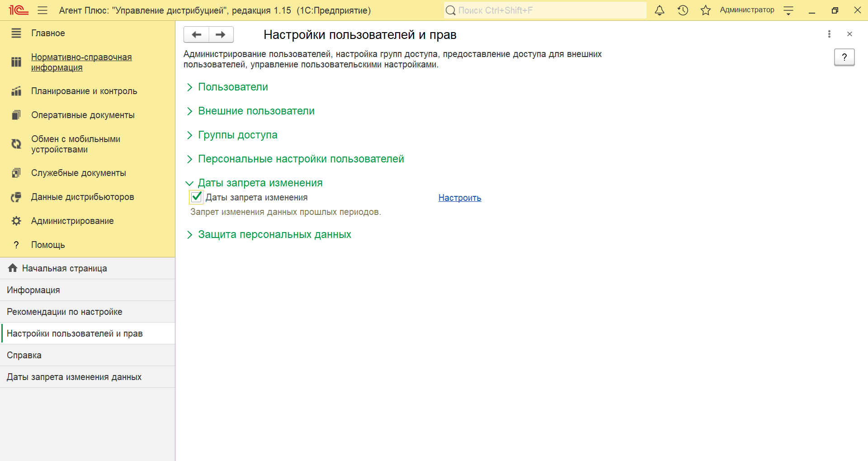Open Оперативные документы section
868x461 pixels.
[x=87, y=115]
